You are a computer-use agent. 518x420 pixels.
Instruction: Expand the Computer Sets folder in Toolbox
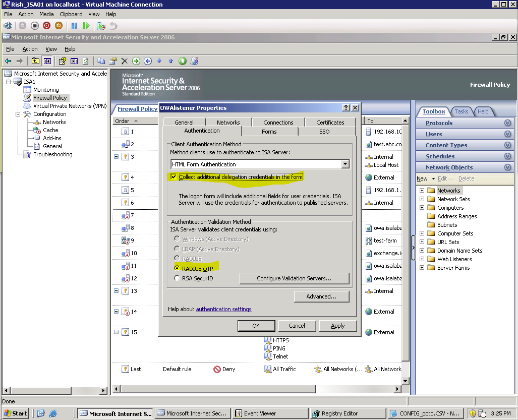click(422, 233)
